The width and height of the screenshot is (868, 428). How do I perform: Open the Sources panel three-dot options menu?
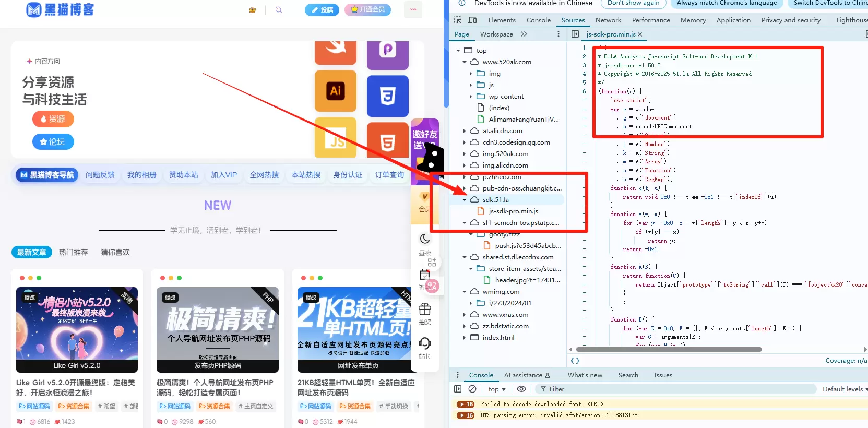(558, 34)
